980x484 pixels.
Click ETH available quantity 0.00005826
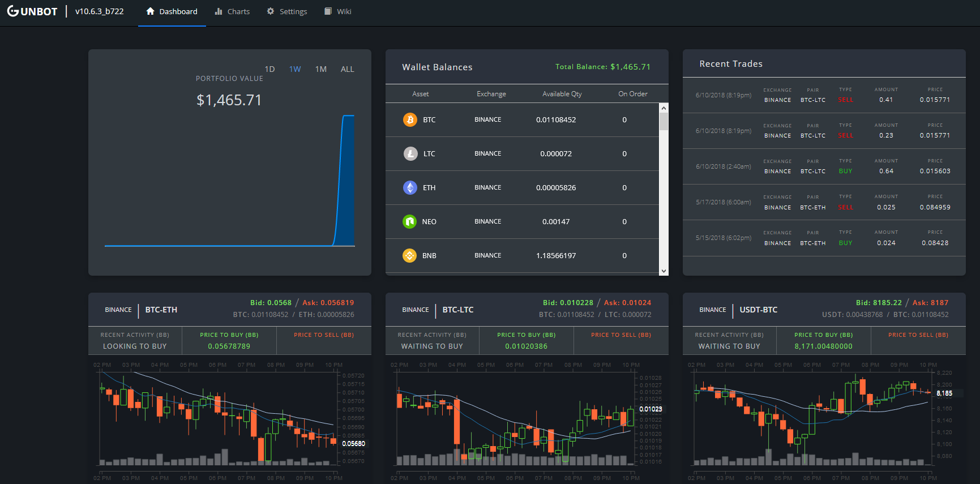556,188
